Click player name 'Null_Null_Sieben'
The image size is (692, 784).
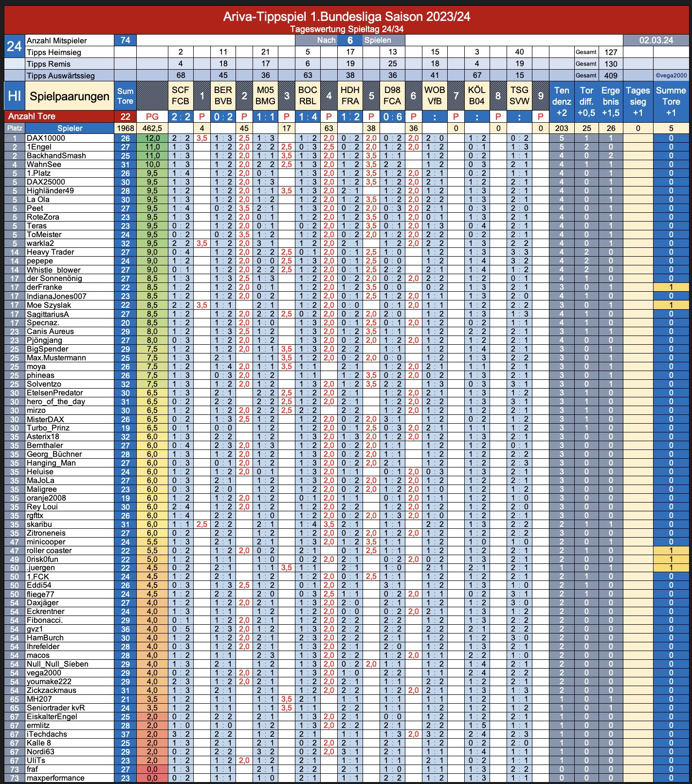(x=57, y=664)
